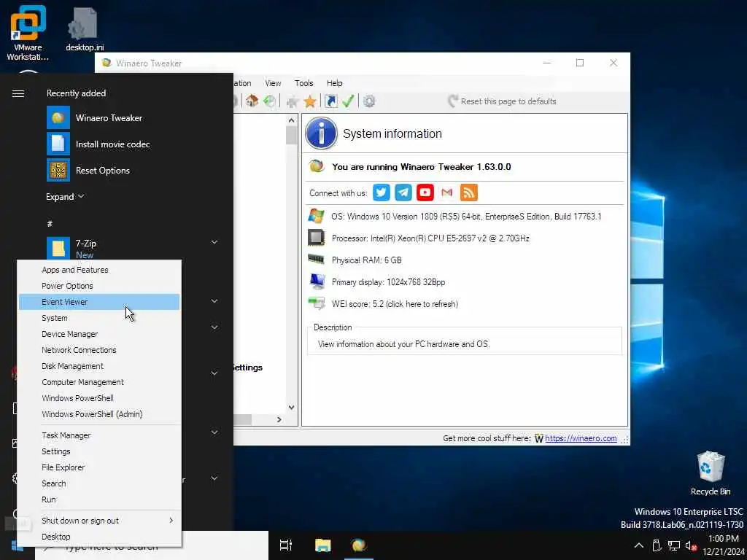
Task: Select the Recycle Bin desktop icon
Action: click(x=711, y=467)
